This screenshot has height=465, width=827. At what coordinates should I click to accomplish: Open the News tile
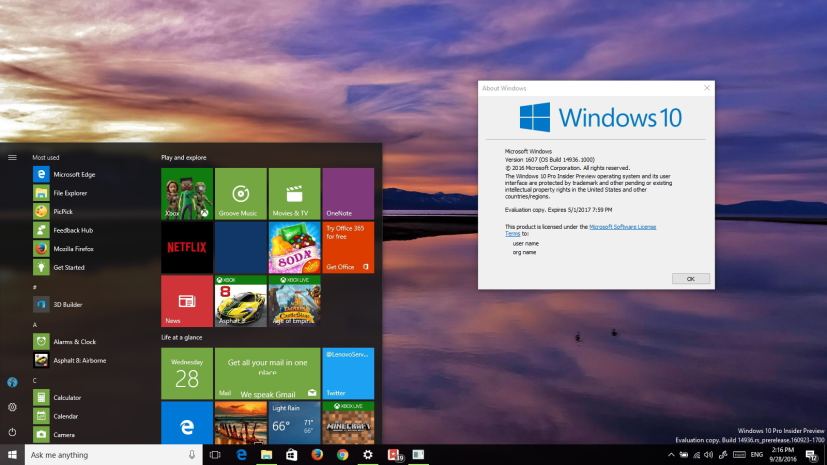point(187,301)
